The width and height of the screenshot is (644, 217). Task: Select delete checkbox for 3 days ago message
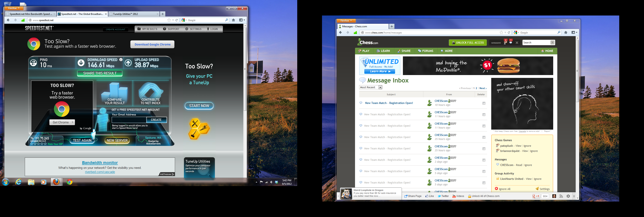[x=484, y=160]
